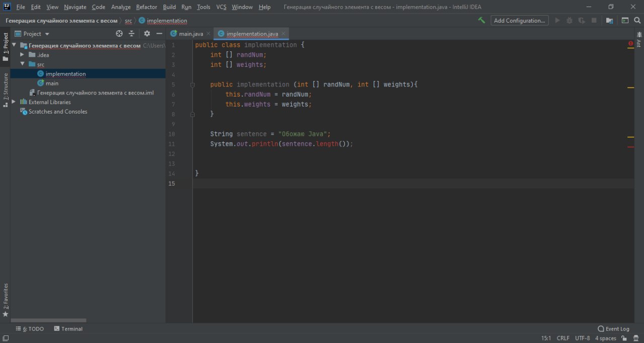Screen dimensions: 644x343
Task: Open the File menu
Action: (21, 7)
